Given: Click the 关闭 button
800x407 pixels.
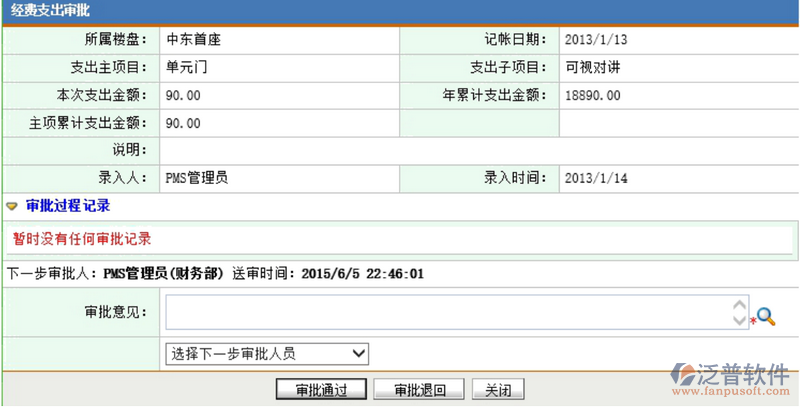Looking at the screenshot, I should [498, 390].
